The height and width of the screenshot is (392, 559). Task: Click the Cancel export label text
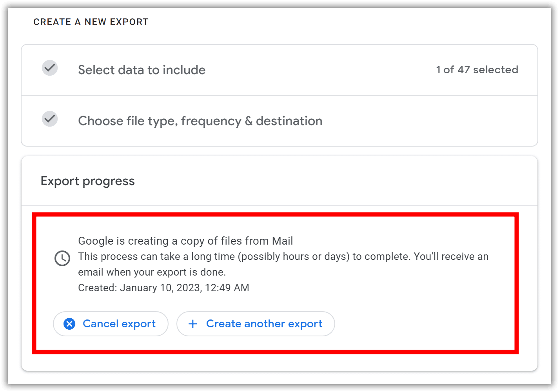click(119, 324)
